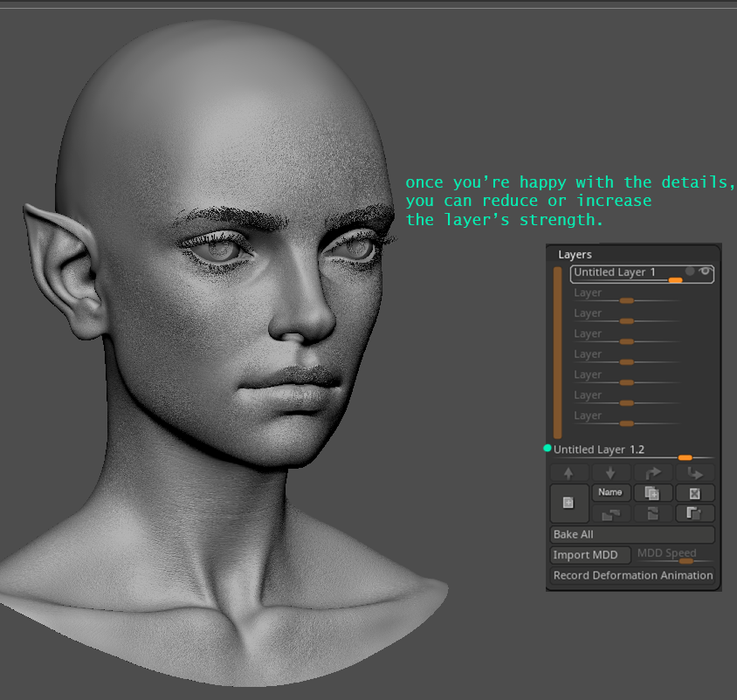
Task: Toggle visibility eye on Untitled Layer 1
Action: point(705,271)
